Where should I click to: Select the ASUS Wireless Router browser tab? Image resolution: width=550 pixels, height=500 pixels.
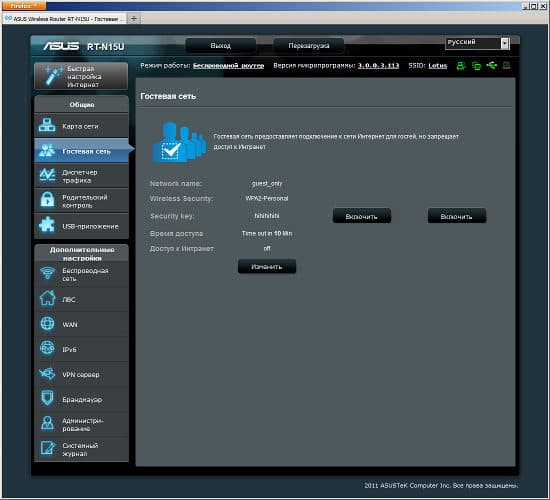65,19
